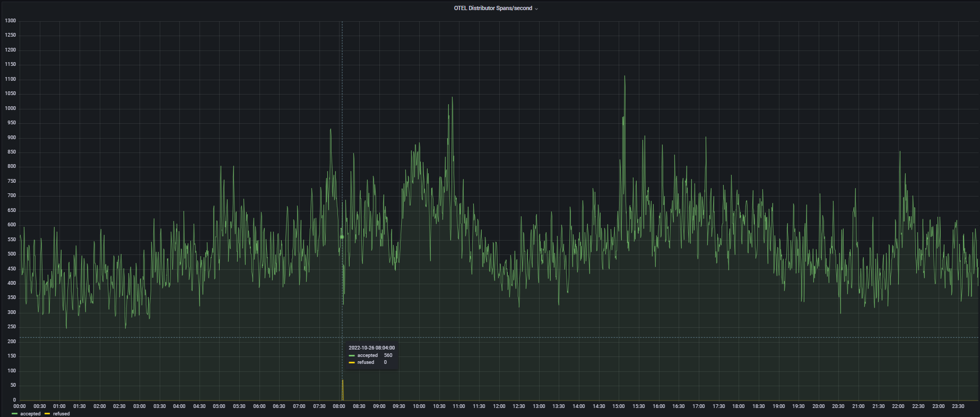Image resolution: width=980 pixels, height=417 pixels.
Task: Click the 23:30 x-axis time label
Action: tap(958, 406)
